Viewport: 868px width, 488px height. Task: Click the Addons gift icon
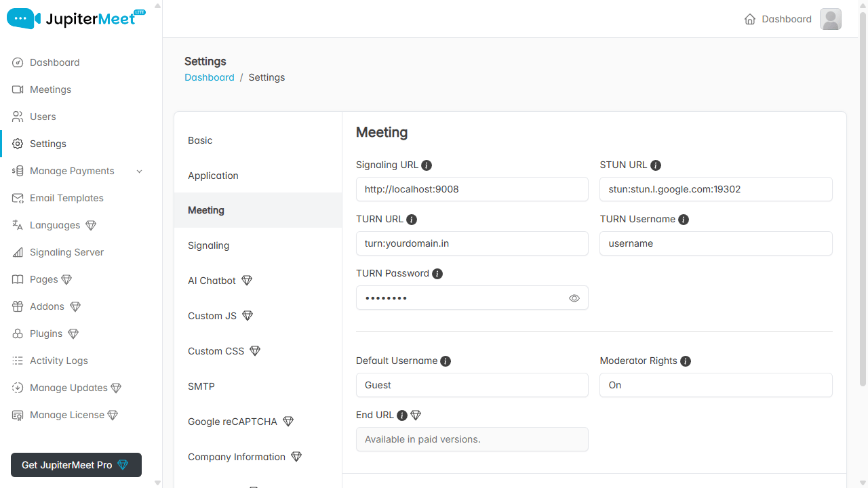[x=18, y=306]
